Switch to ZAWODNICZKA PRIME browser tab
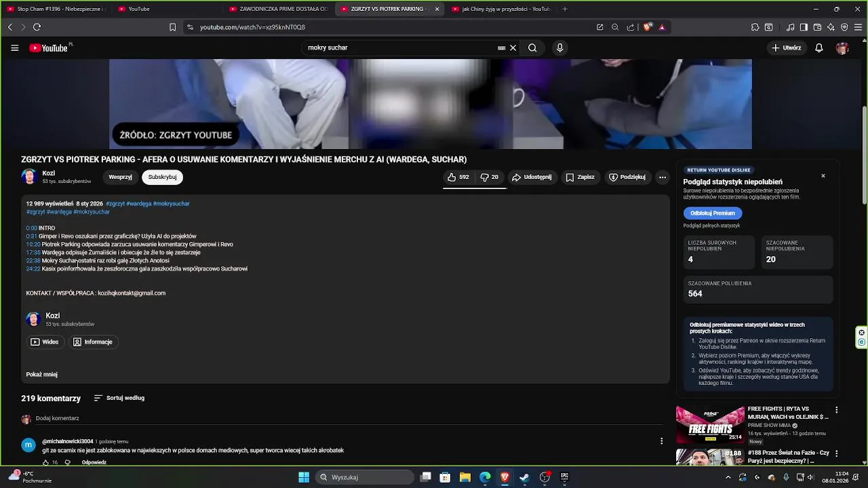The height and width of the screenshot is (488, 868). [x=278, y=9]
